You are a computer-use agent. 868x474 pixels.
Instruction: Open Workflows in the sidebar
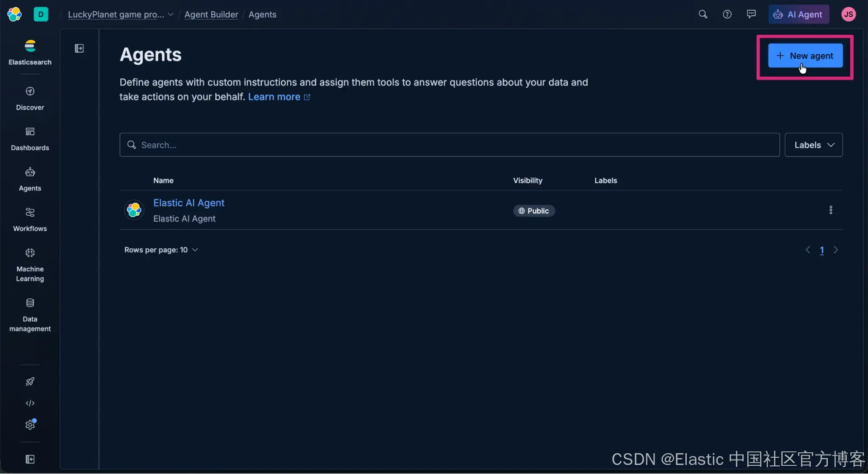(x=30, y=219)
